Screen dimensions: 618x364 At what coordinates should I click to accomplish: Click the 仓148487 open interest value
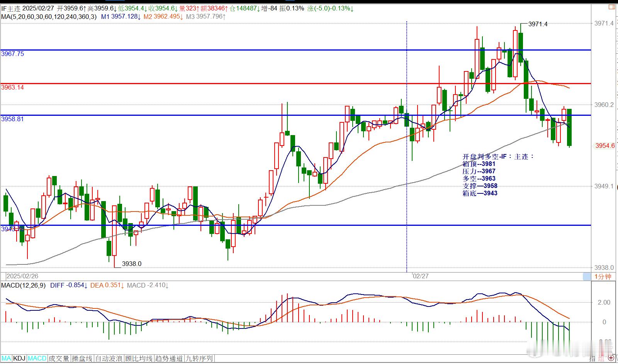(244, 8)
